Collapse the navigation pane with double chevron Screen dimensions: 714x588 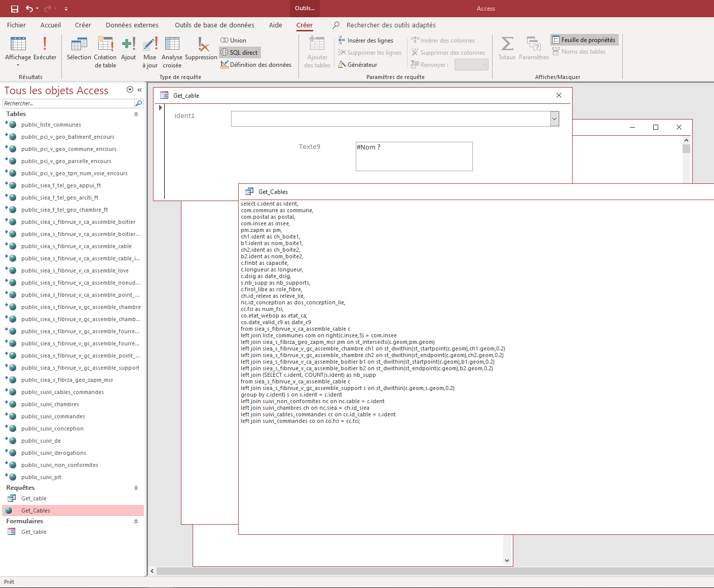click(139, 90)
